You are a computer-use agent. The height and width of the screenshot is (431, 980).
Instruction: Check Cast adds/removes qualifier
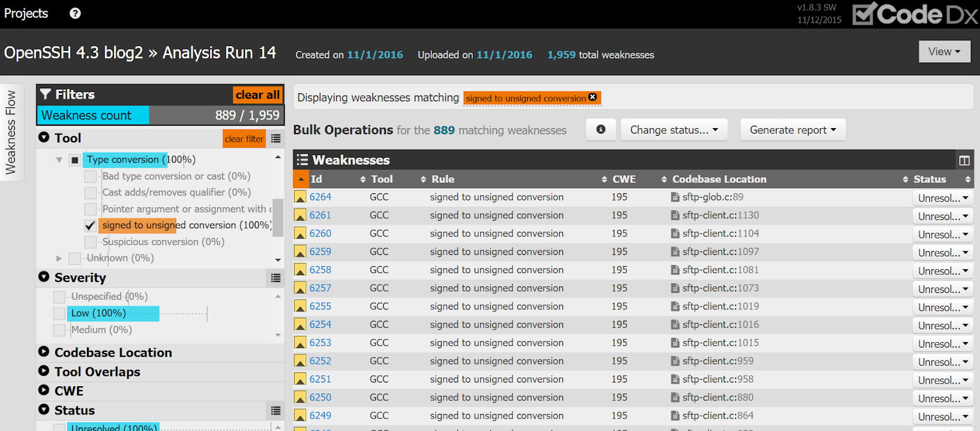pos(91,193)
